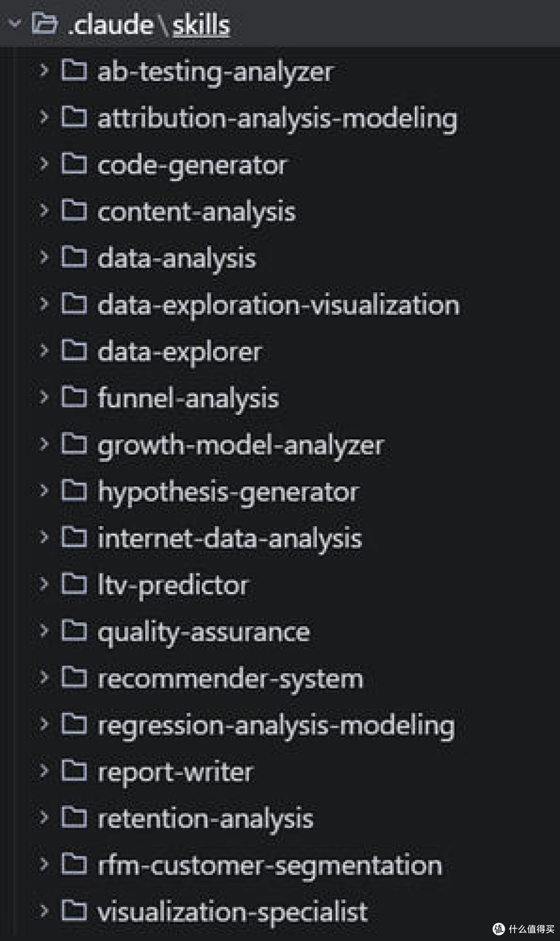Viewport: 560px width, 941px height.
Task: Click the folder icon for visualization-specialist
Action: [74, 910]
